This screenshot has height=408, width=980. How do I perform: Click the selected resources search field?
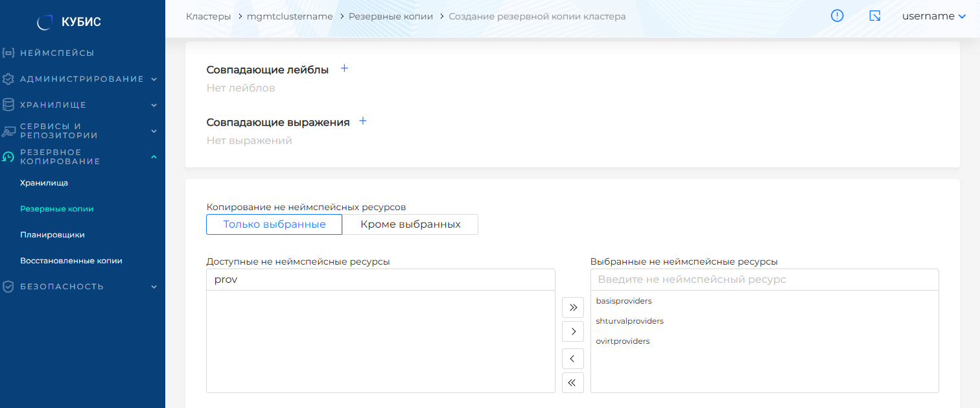[x=764, y=280]
